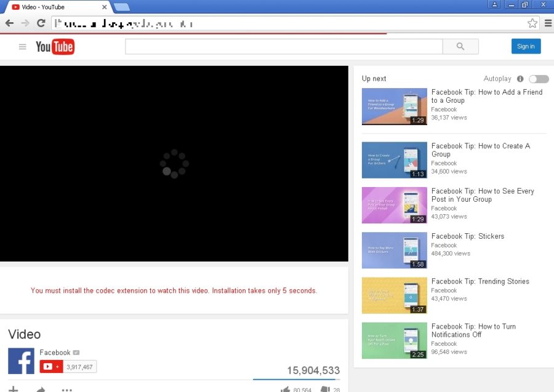Click the Add to plus icon
This screenshot has height=392, width=554.
click(13, 389)
